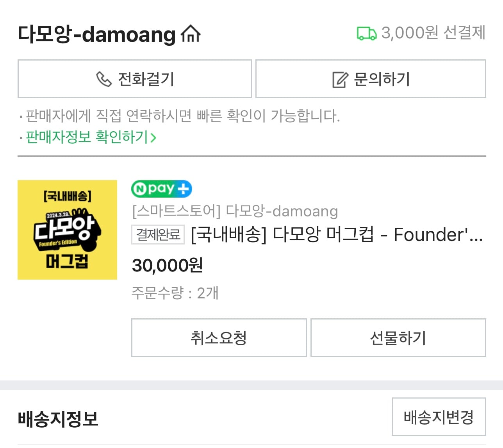The image size is (503, 448).
Task: Click the 문의하기 button
Action: coord(371,79)
